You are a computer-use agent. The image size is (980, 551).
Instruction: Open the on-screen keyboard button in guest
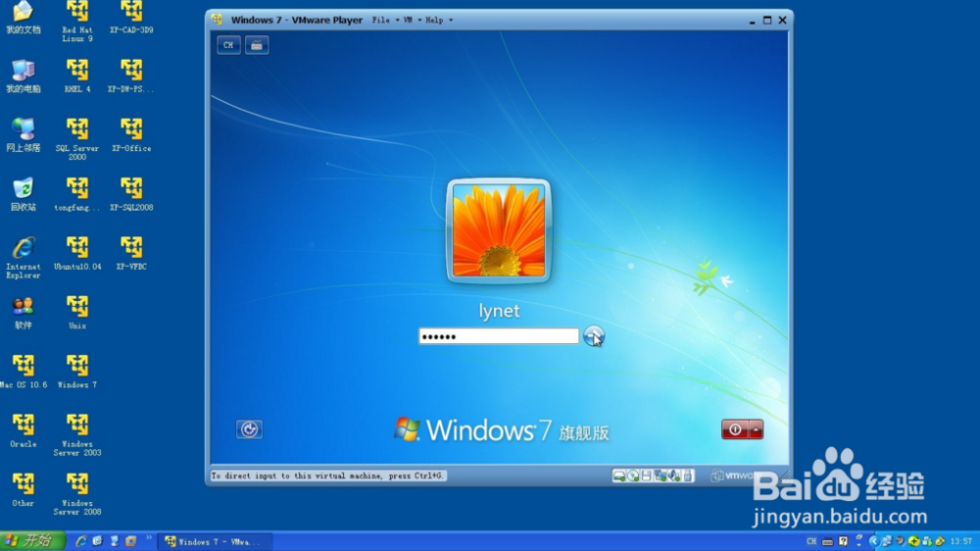(256, 45)
